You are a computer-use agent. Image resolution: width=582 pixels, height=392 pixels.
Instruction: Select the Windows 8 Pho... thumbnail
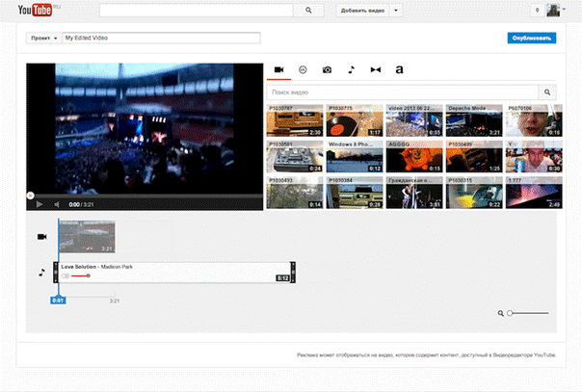355,156
